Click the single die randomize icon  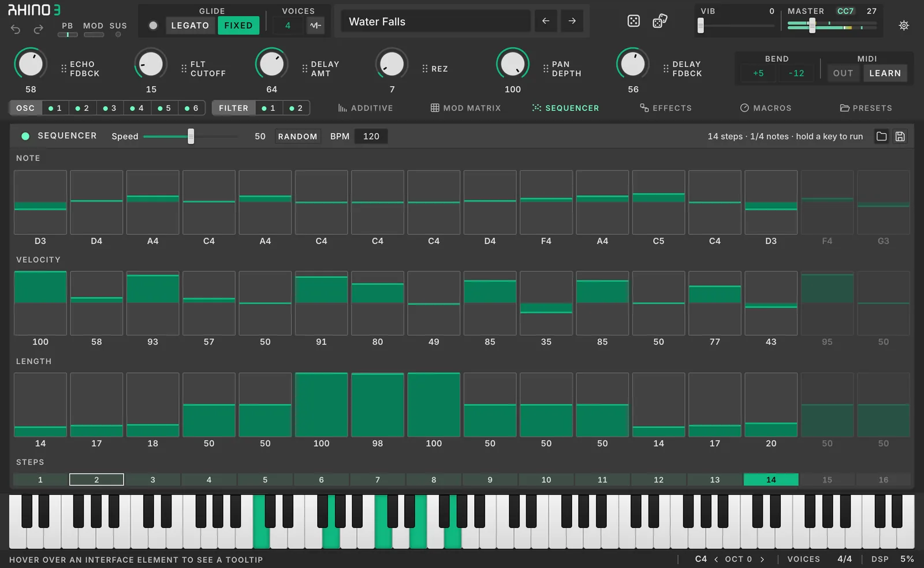(634, 21)
